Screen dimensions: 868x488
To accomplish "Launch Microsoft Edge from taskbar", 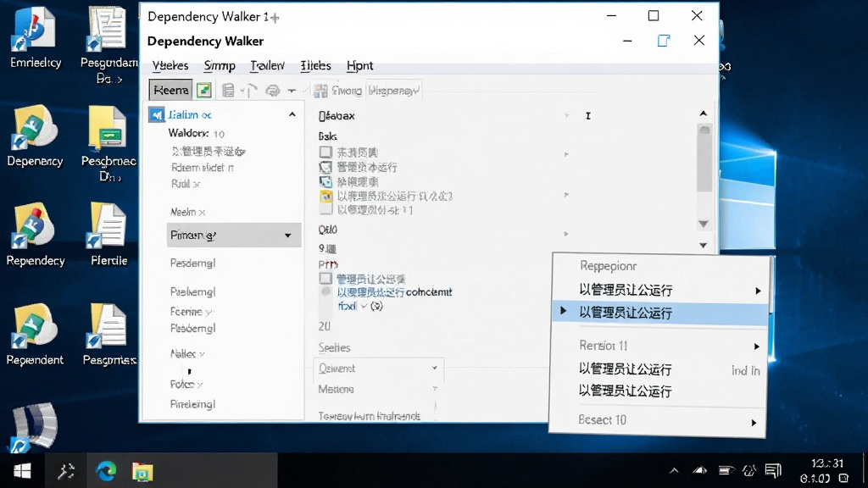I will point(106,471).
